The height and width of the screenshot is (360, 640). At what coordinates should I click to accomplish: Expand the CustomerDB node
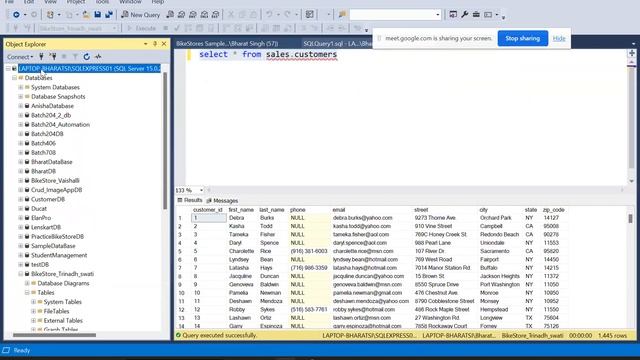pos(20,199)
